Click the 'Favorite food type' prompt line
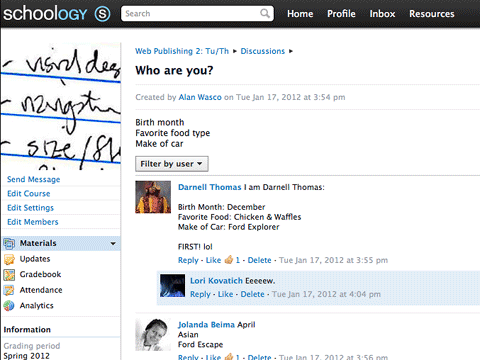This screenshot has width=480, height=360. (173, 133)
